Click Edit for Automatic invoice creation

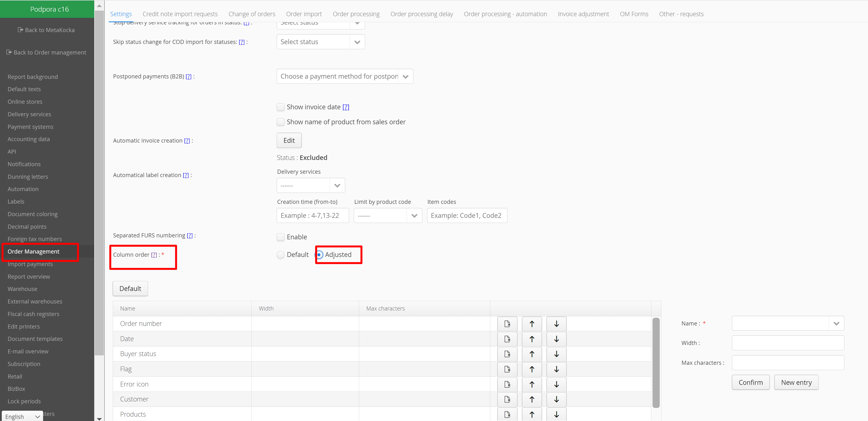click(289, 140)
